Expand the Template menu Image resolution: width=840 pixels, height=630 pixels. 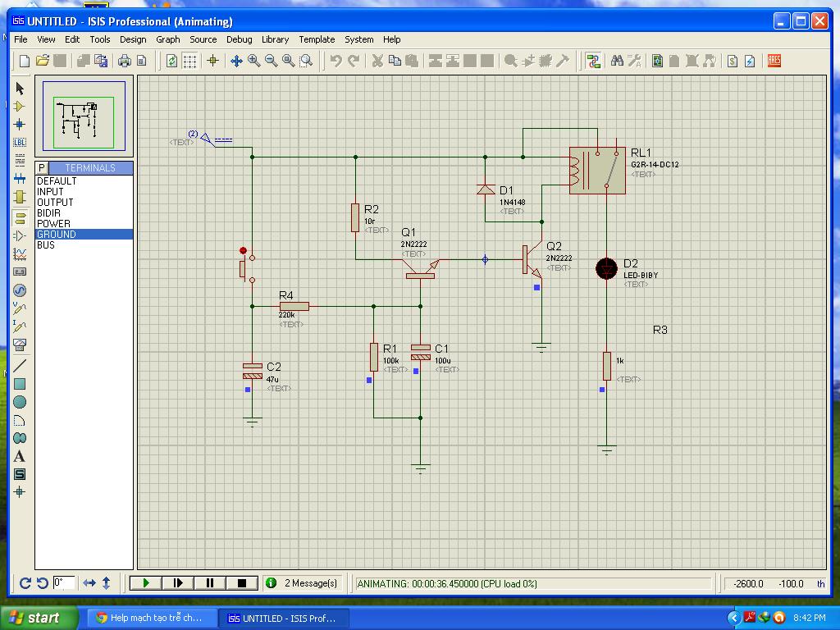tap(317, 39)
